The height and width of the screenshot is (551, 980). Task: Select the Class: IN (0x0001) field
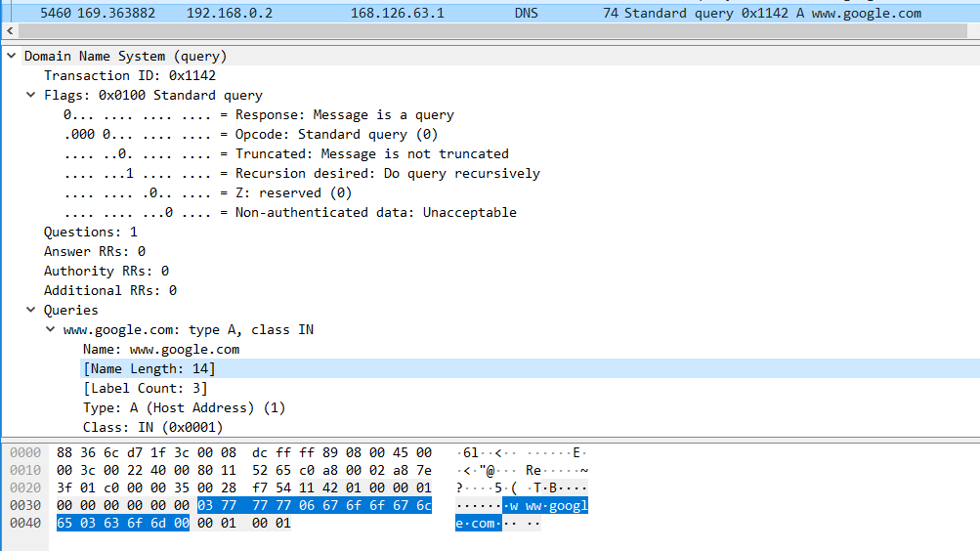(x=153, y=427)
